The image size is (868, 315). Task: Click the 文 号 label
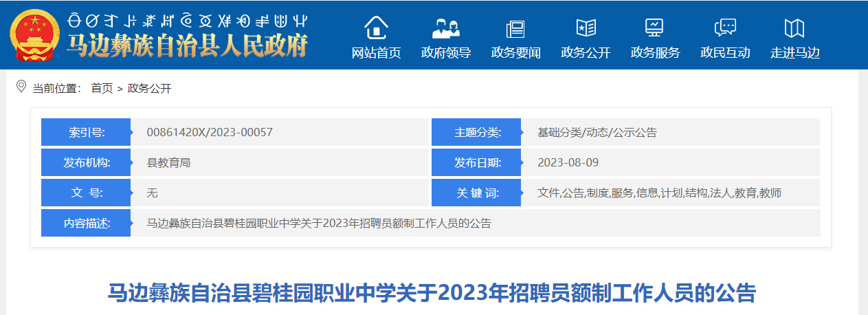(x=86, y=193)
